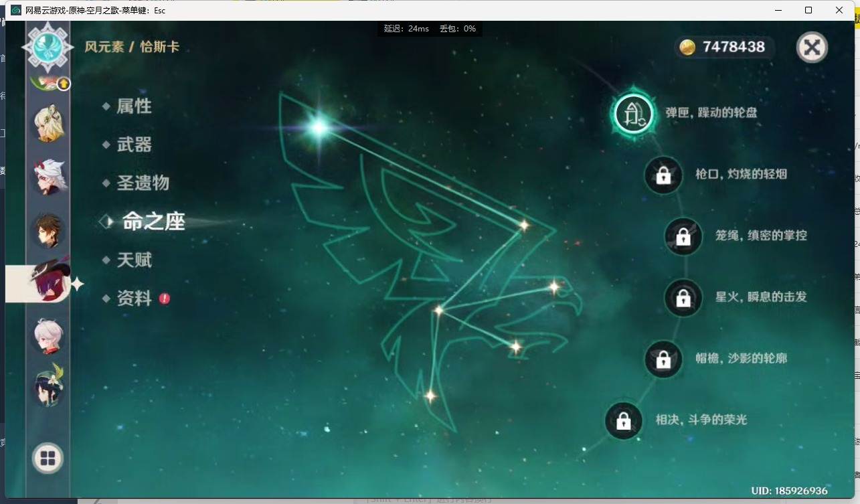This screenshot has width=860, height=504.
Task: Open the 圣遗物 artifacts page
Action: tap(143, 183)
